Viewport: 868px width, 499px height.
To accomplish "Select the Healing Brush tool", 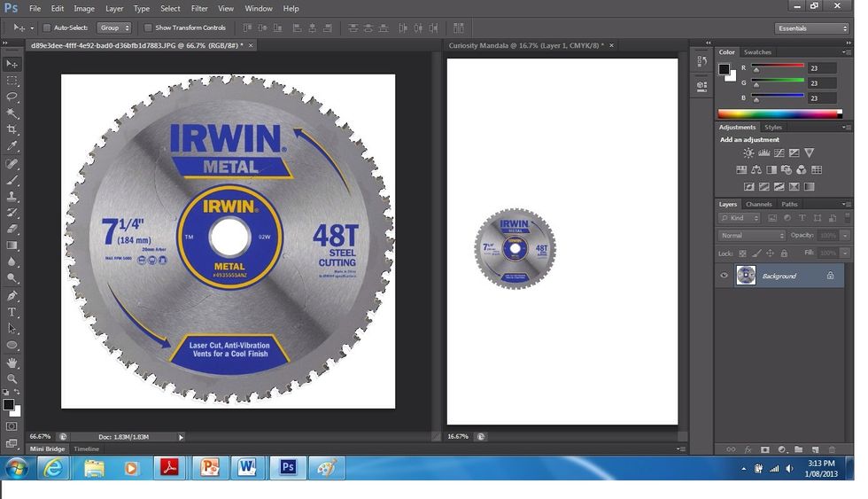I will coord(12,164).
